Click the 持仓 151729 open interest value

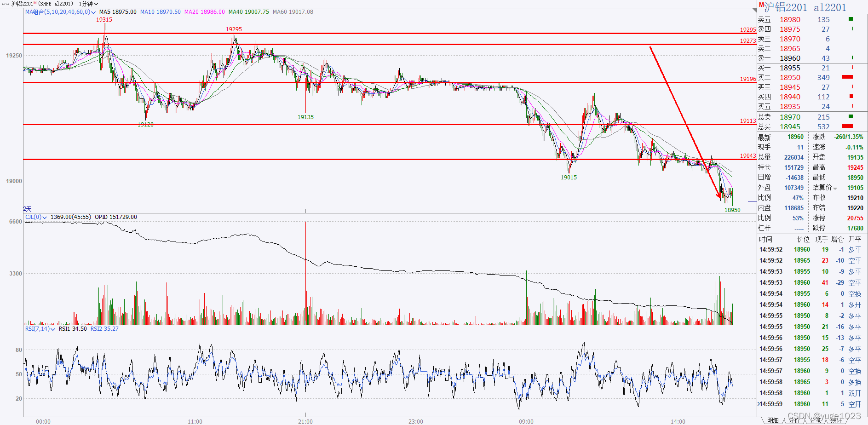[x=794, y=167]
